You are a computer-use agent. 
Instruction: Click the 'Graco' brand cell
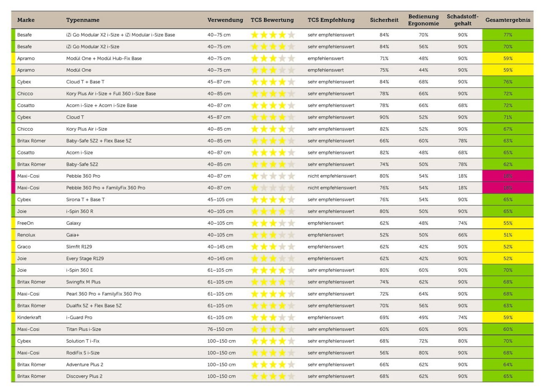24,247
